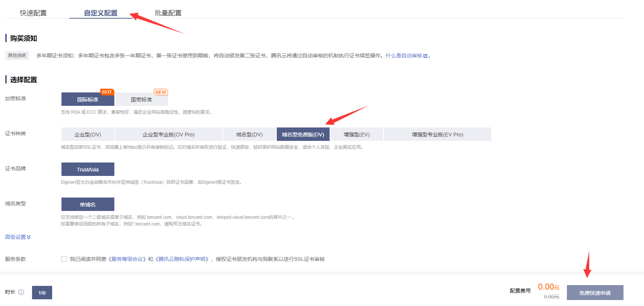Screen dimensions: 644x306
Task: Click the HOT badge on 国际标准
Action: [107, 92]
